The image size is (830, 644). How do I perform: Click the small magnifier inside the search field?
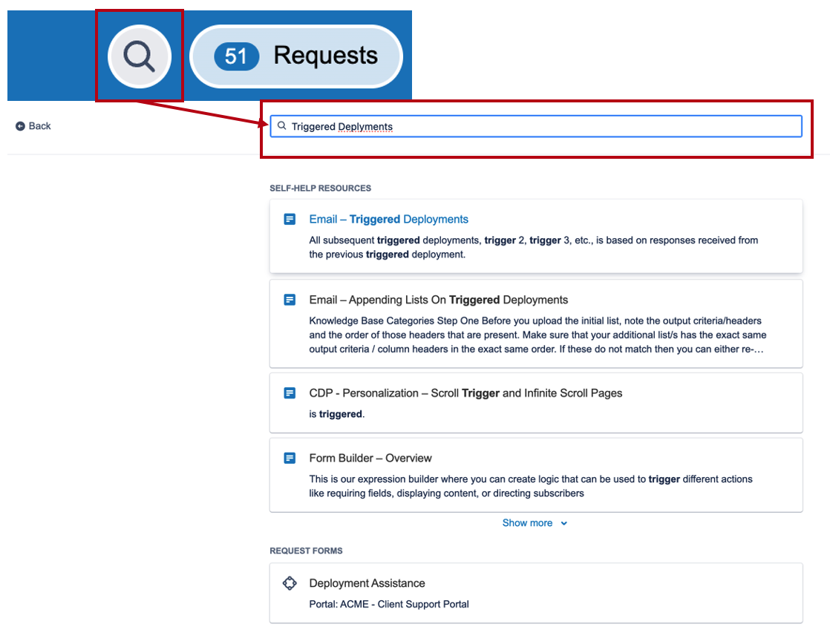tap(282, 126)
